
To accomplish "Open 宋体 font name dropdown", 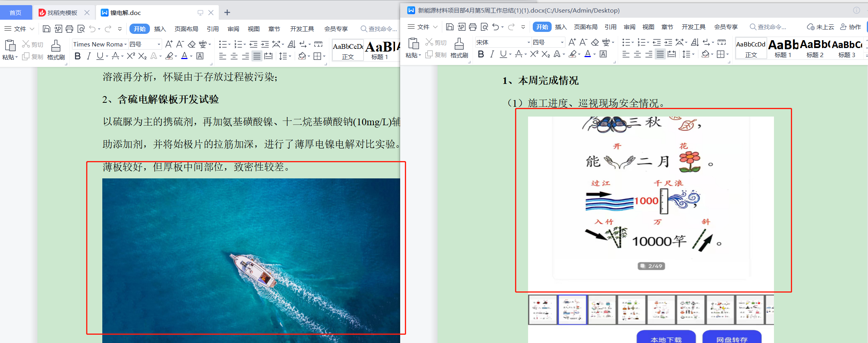I will (x=528, y=42).
